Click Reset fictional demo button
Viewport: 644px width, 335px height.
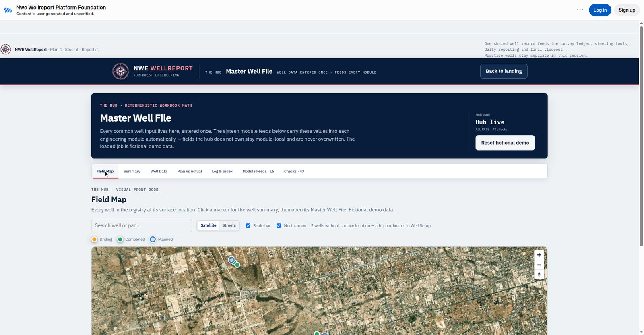point(505,143)
